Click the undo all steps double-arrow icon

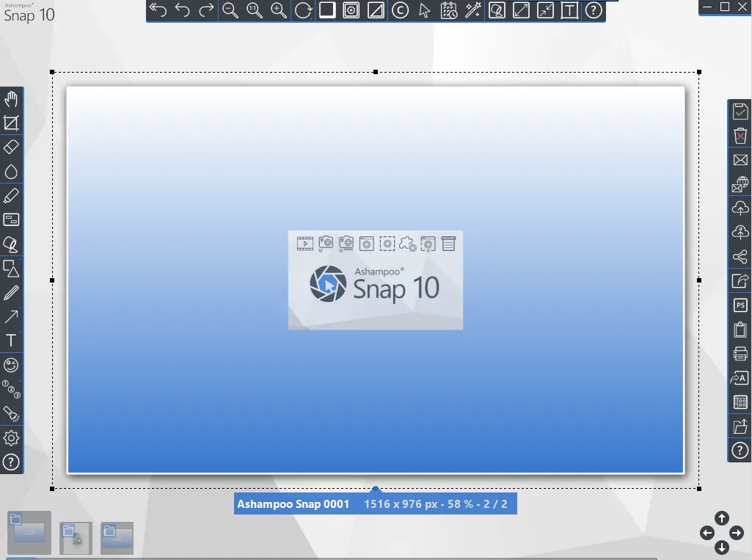158,10
